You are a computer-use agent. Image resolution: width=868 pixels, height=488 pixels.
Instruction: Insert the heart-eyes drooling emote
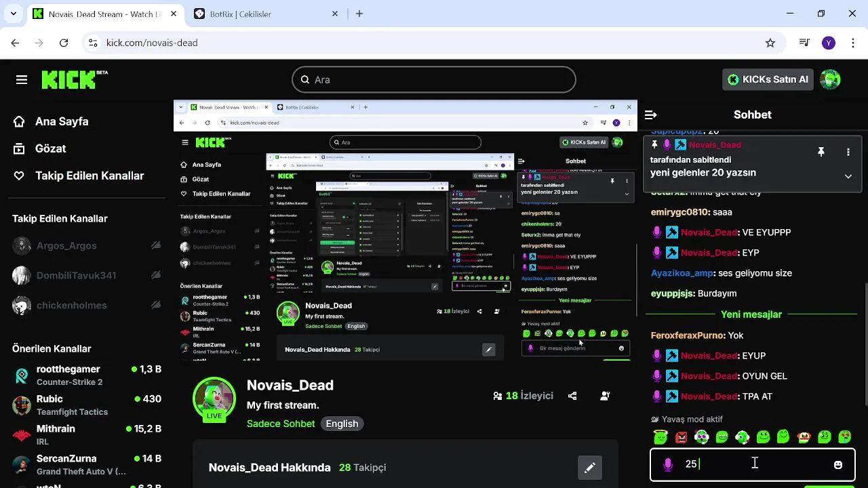click(x=845, y=437)
